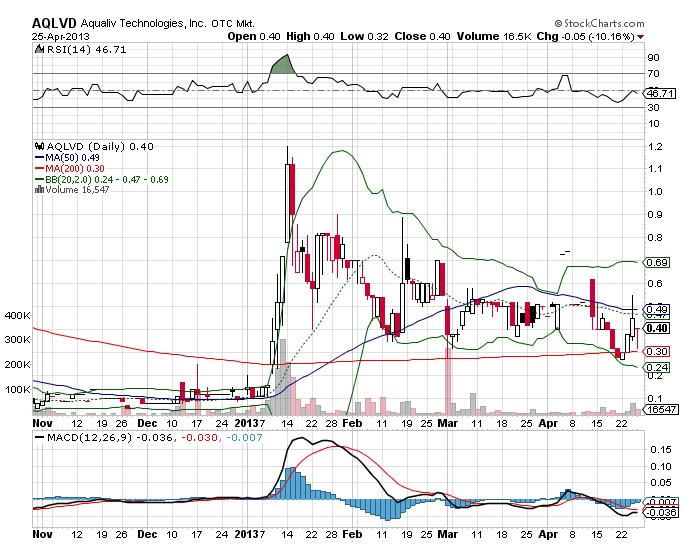Click the 46.71 RSI value tag on axis
Image resolution: width=692 pixels, height=553 pixels.
coord(660,94)
